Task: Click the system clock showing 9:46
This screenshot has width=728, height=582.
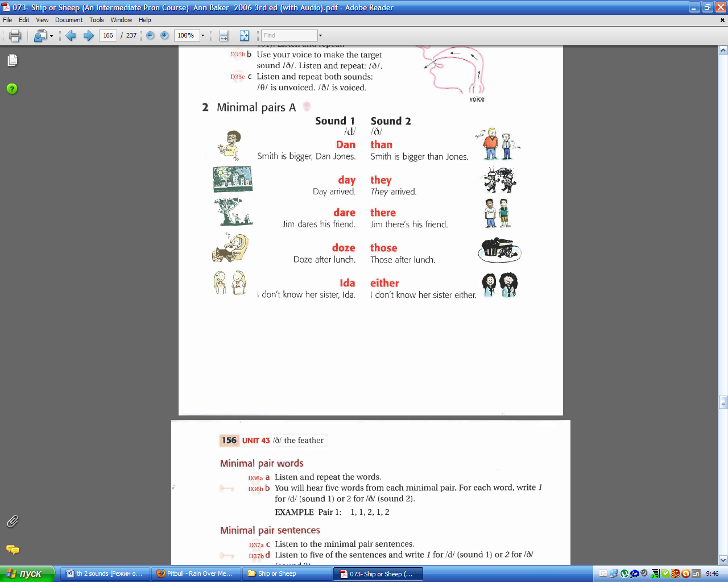Action: (712, 573)
